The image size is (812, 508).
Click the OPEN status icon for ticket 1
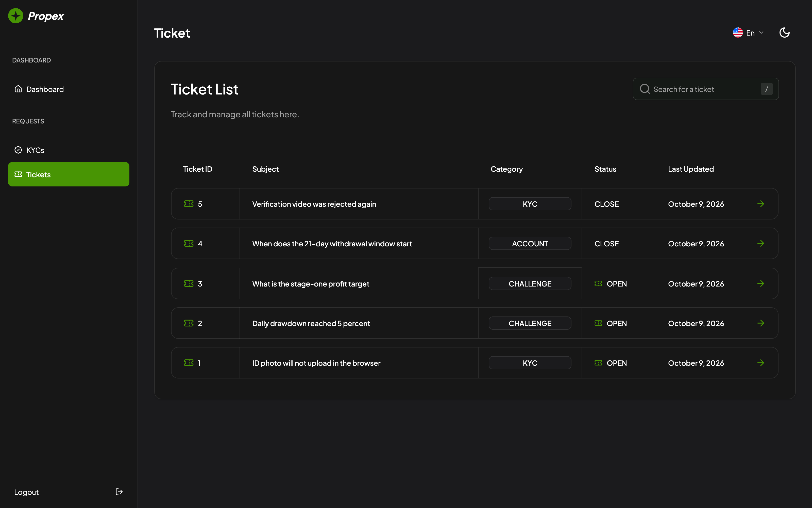pos(598,363)
